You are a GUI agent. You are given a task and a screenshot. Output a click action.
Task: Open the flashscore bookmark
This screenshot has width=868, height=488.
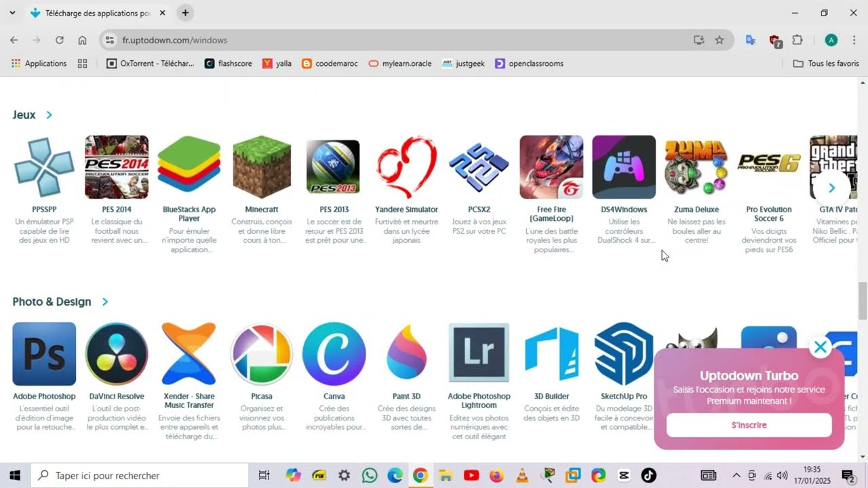click(x=229, y=64)
